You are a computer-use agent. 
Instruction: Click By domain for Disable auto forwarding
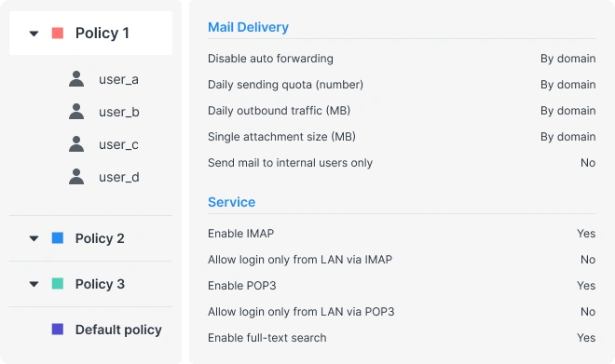tap(567, 59)
